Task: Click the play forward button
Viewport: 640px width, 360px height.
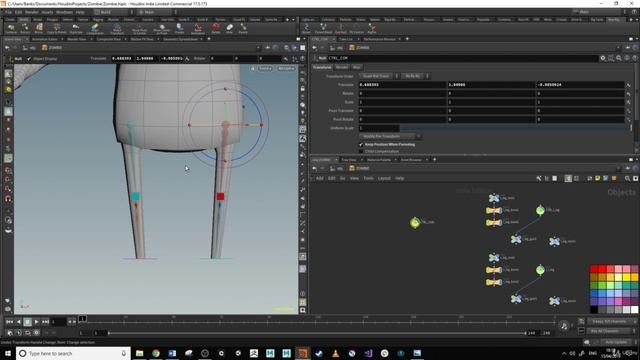Action: (36, 322)
